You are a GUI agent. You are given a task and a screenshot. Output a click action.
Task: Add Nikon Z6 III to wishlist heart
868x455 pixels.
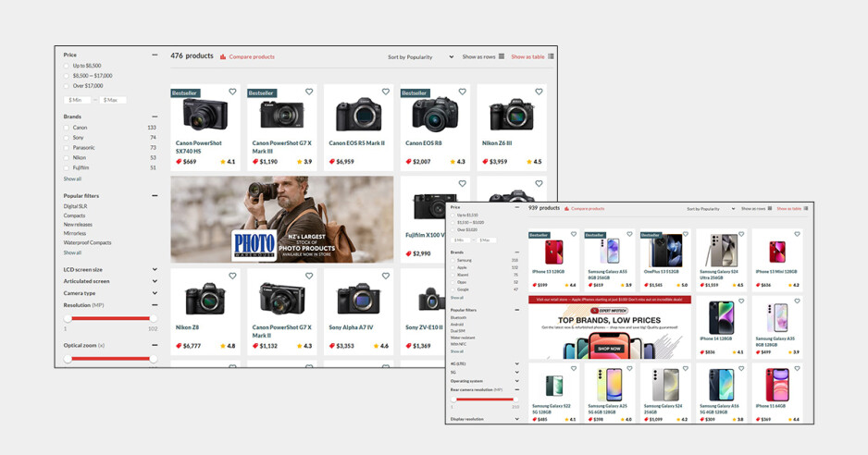[539, 92]
